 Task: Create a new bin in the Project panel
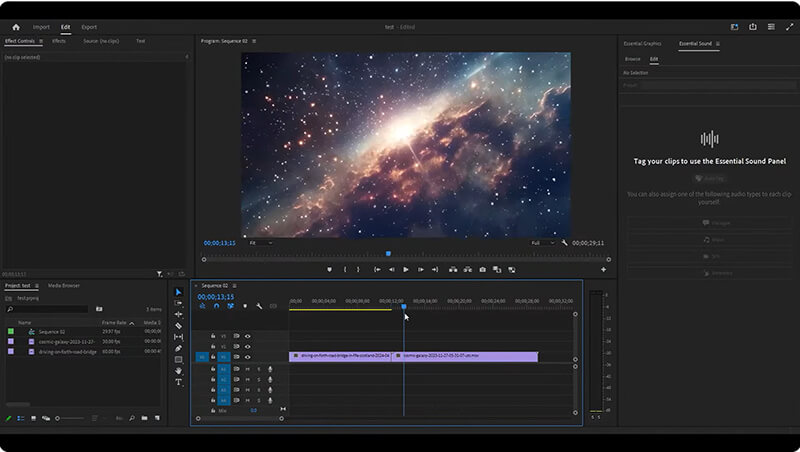(x=144, y=418)
